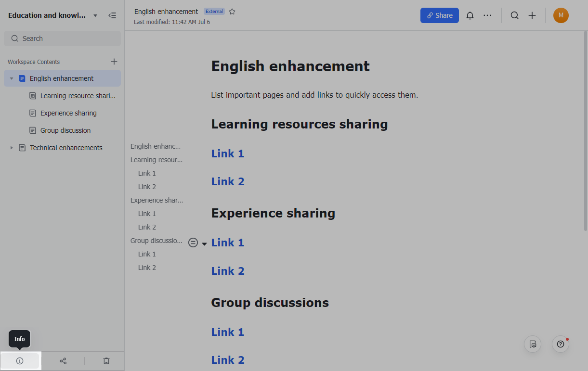Click the blue Share button
Screen dimensions: 588x371
click(x=439, y=15)
